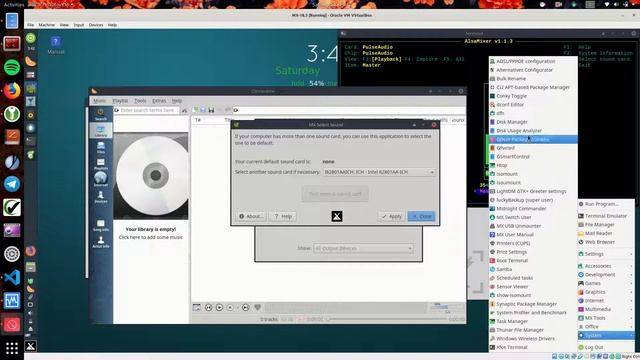Click the test sound card button

pyautogui.click(x=335, y=194)
